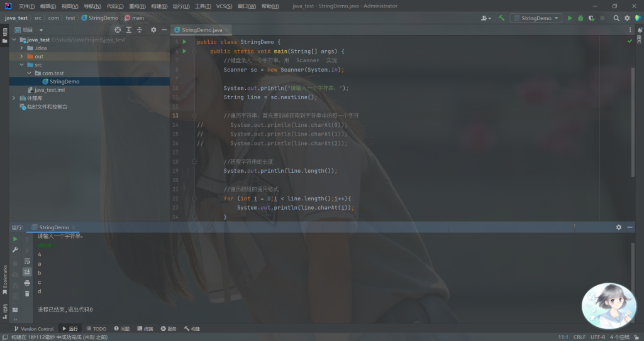Rerun StringDemo from the Run panel
The height and width of the screenshot is (341, 644).
pyautogui.click(x=15, y=239)
